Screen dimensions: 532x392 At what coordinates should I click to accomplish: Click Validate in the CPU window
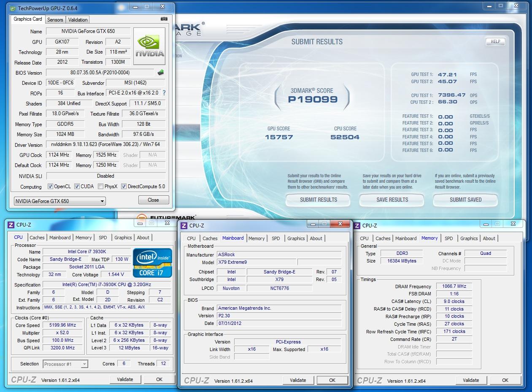[x=125, y=379]
